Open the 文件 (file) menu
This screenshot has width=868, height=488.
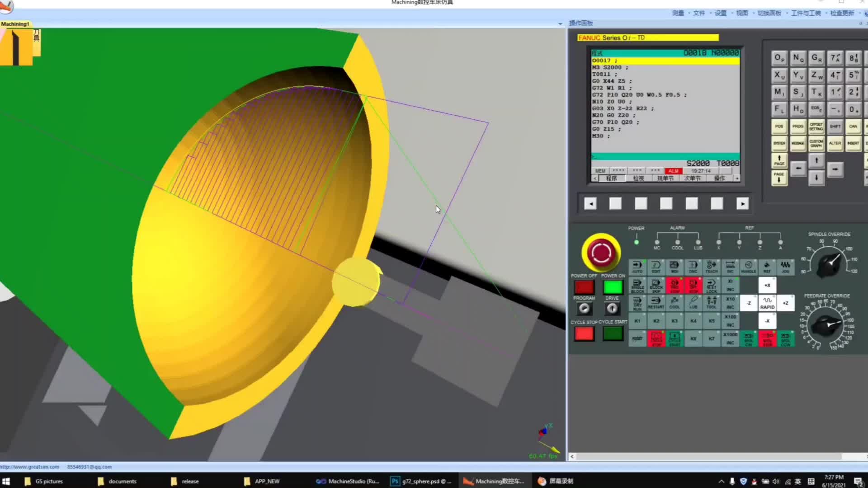click(699, 13)
